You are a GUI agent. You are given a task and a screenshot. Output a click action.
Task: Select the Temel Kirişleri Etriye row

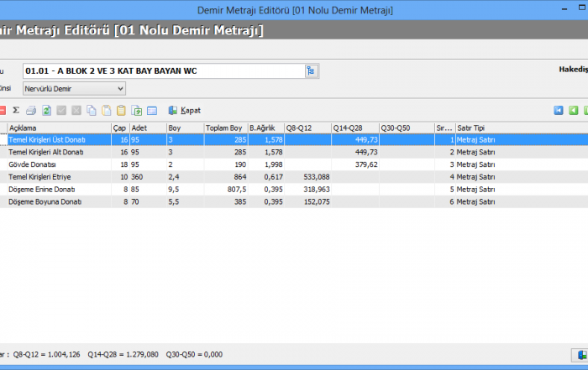point(40,177)
